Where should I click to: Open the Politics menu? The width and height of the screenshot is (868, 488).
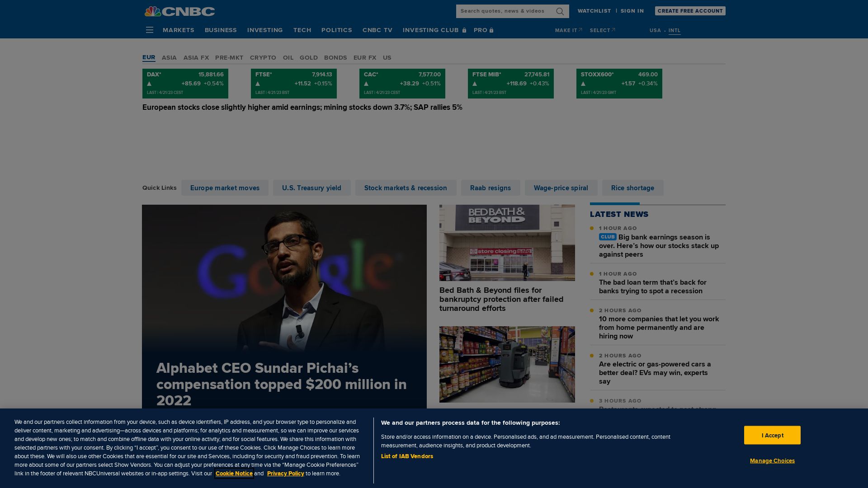(x=337, y=30)
